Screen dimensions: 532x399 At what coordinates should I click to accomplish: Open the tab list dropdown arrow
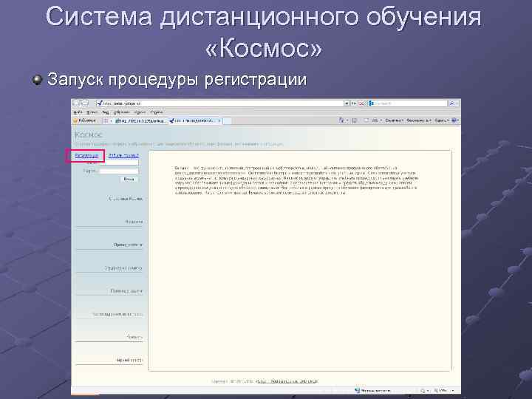point(111,120)
